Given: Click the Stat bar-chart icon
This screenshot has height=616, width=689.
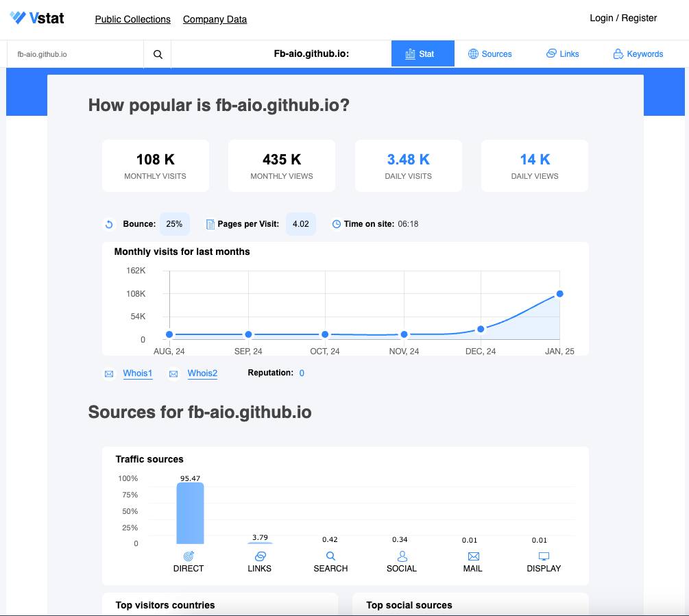Looking at the screenshot, I should [x=410, y=54].
